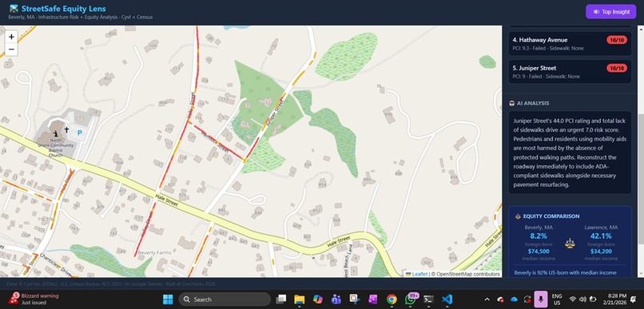Zoom out on the map
The height and width of the screenshot is (309, 644).
click(11, 50)
